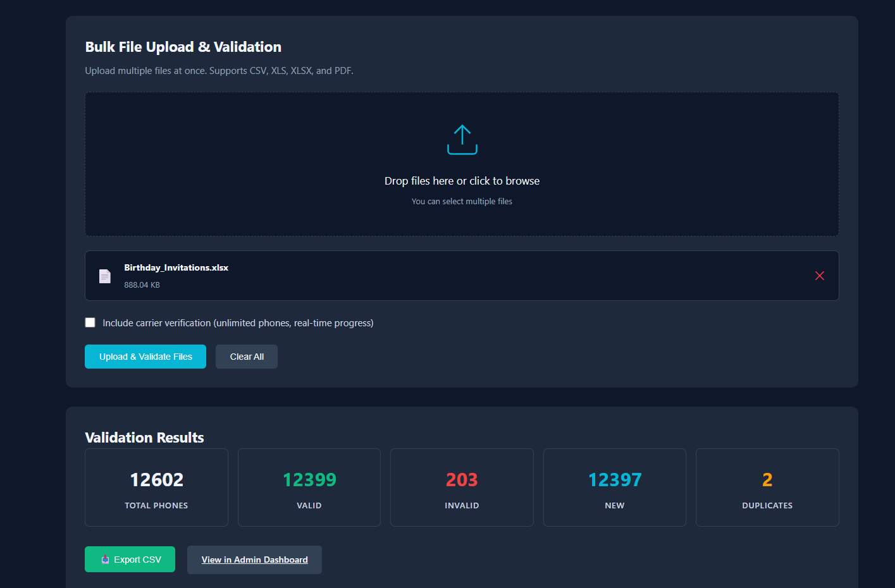The height and width of the screenshot is (588, 895).
Task: Click the Validation Results heading
Action: click(x=144, y=438)
